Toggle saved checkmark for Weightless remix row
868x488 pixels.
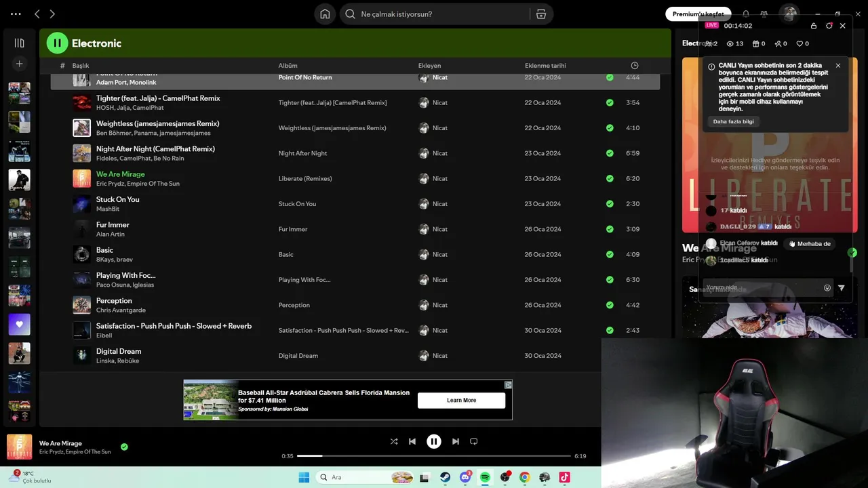tap(610, 128)
